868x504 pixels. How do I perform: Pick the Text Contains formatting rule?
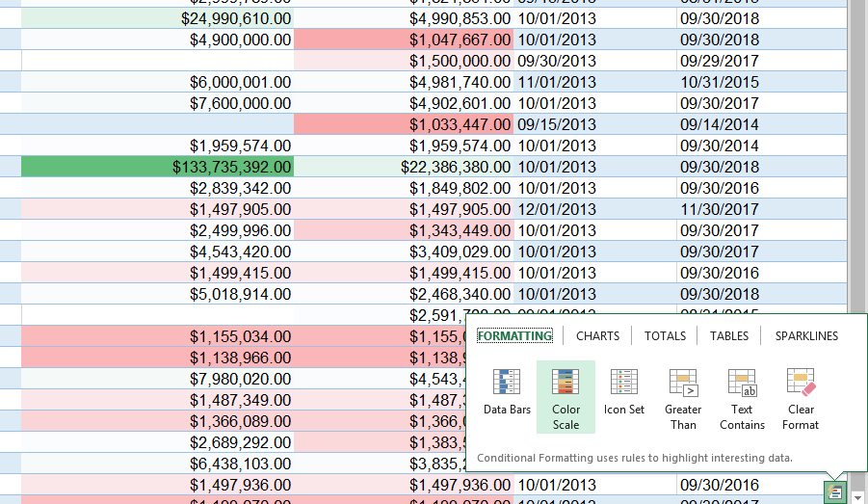742,396
